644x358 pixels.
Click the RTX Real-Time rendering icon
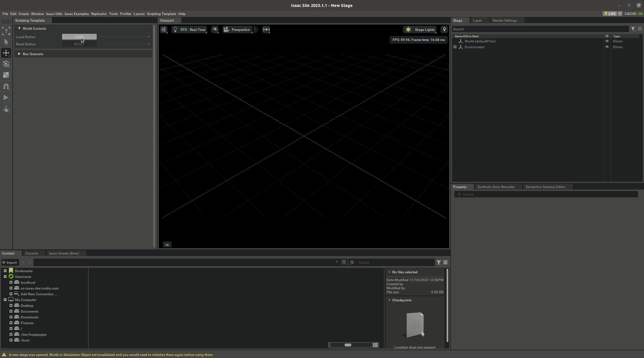[x=175, y=29]
